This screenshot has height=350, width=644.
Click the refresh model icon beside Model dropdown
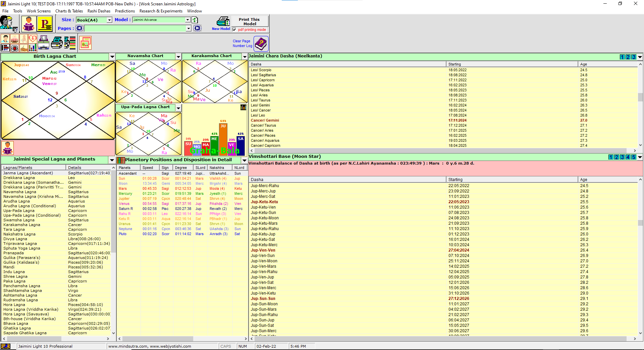[195, 20]
